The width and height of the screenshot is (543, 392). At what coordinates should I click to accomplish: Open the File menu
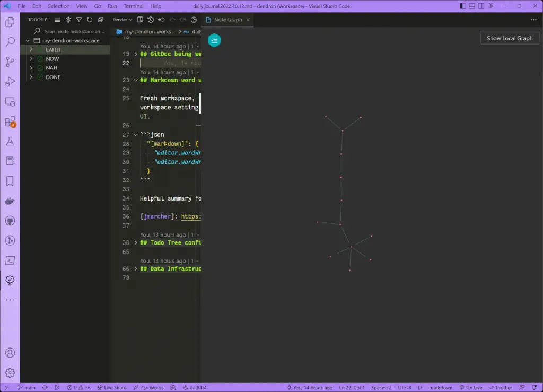[21, 6]
